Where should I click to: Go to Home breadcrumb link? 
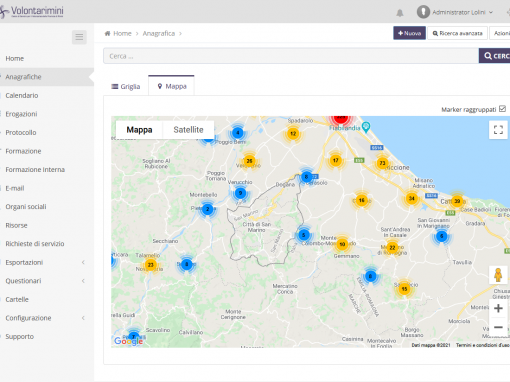pyautogui.click(x=122, y=33)
